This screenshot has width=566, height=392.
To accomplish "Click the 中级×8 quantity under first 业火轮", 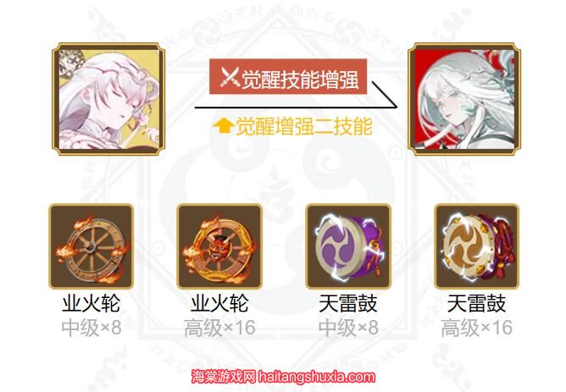I will pyautogui.click(x=92, y=328).
